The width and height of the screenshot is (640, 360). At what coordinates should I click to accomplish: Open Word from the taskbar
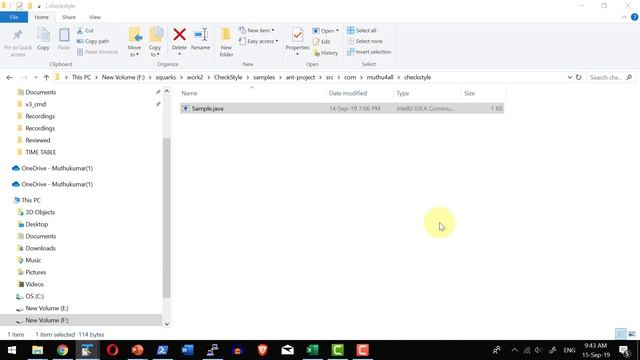pyautogui.click(x=187, y=350)
